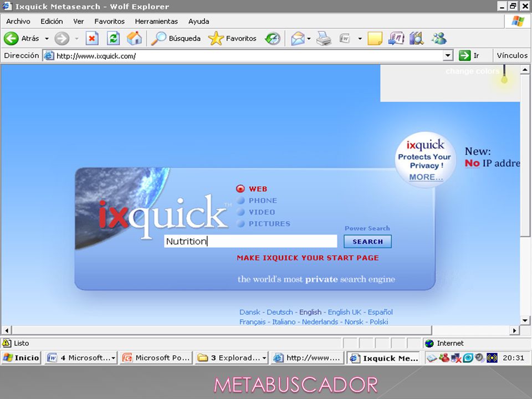The image size is (532, 399).
Task: Switch language to Italiano
Action: 284,321
